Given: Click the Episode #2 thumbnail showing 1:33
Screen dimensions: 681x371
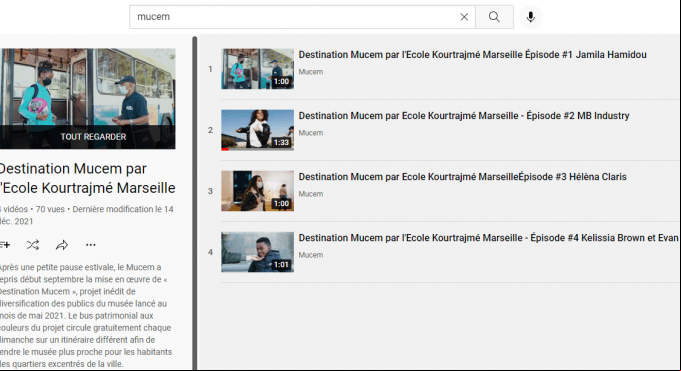Looking at the screenshot, I should pos(258,130).
